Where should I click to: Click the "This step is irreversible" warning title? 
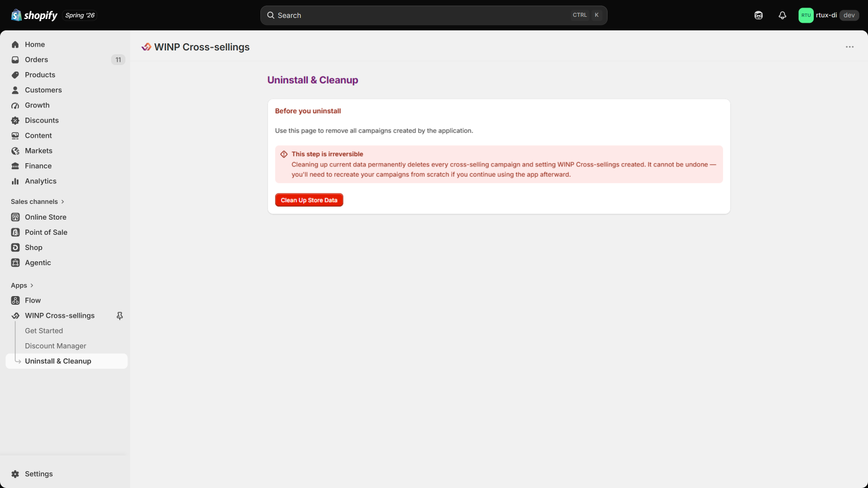[x=327, y=154]
